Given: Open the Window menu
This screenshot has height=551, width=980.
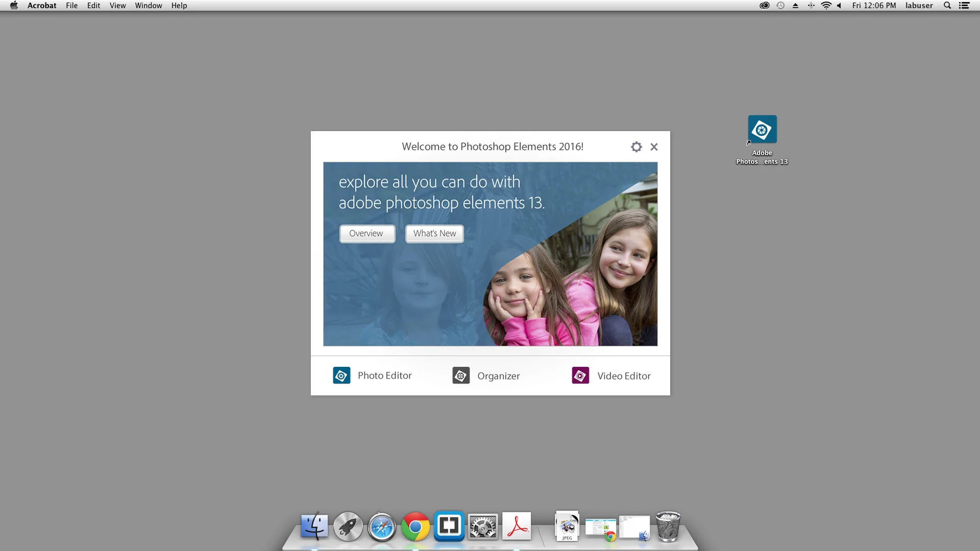Looking at the screenshot, I should point(148,6).
